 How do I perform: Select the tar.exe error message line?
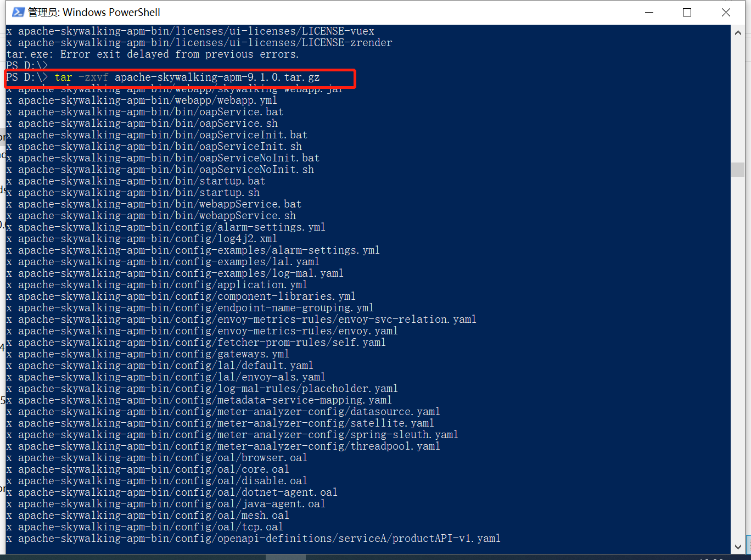152,54
